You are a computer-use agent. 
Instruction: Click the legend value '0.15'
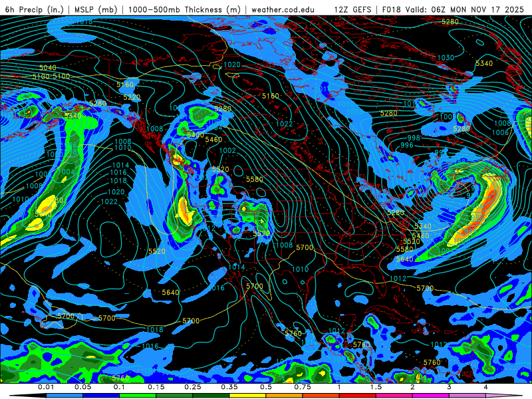[x=156, y=387]
